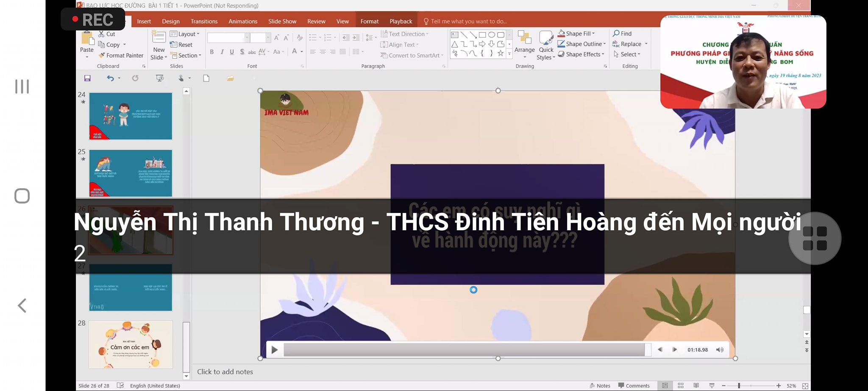The height and width of the screenshot is (391, 868).
Task: Toggle the Notes pane in status bar
Action: coord(600,385)
